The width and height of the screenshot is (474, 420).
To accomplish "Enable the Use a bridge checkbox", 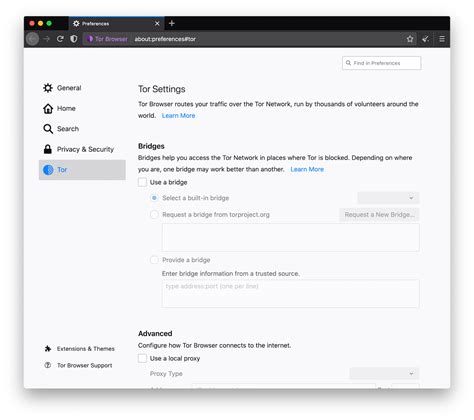I will click(x=142, y=182).
